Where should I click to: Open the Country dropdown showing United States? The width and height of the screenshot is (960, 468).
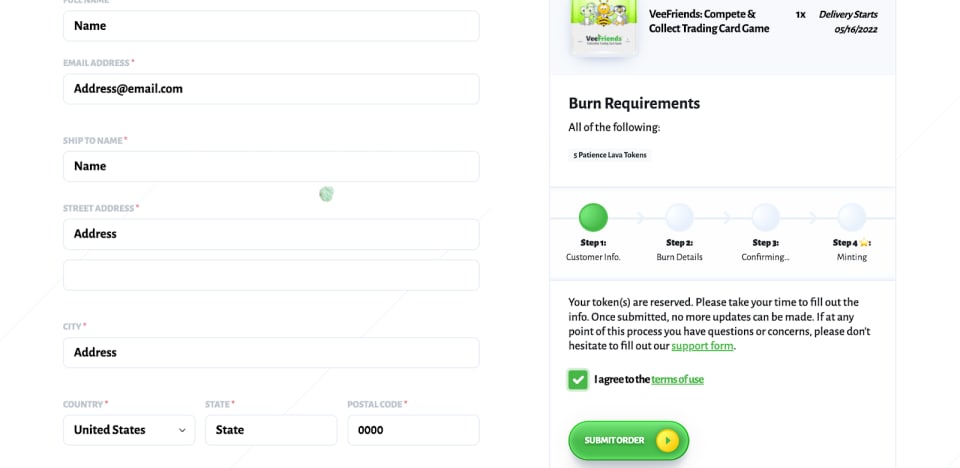(x=128, y=430)
